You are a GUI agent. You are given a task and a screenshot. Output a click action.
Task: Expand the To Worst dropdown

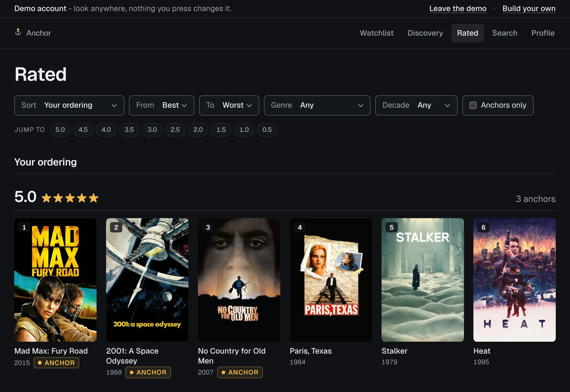[229, 105]
